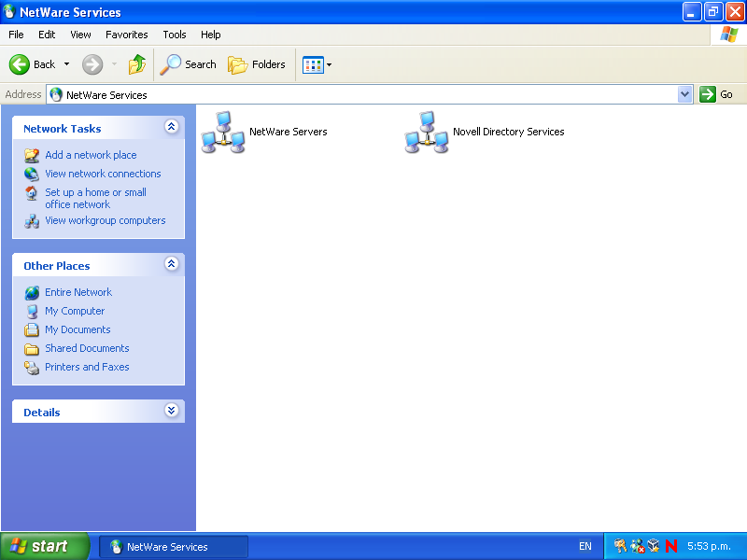Select the NetWare Servers label text
This screenshot has height=560, width=747.
click(x=289, y=132)
